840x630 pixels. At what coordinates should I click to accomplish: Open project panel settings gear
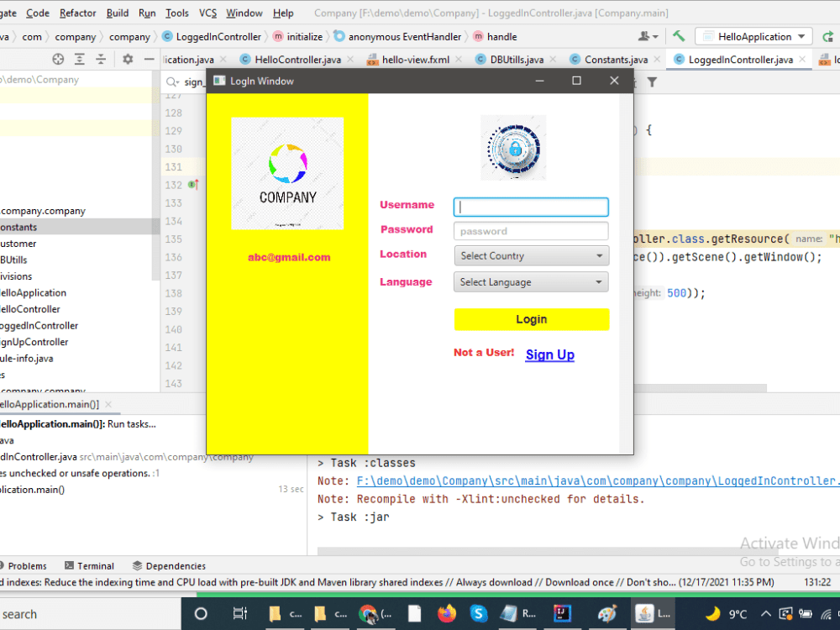128,59
